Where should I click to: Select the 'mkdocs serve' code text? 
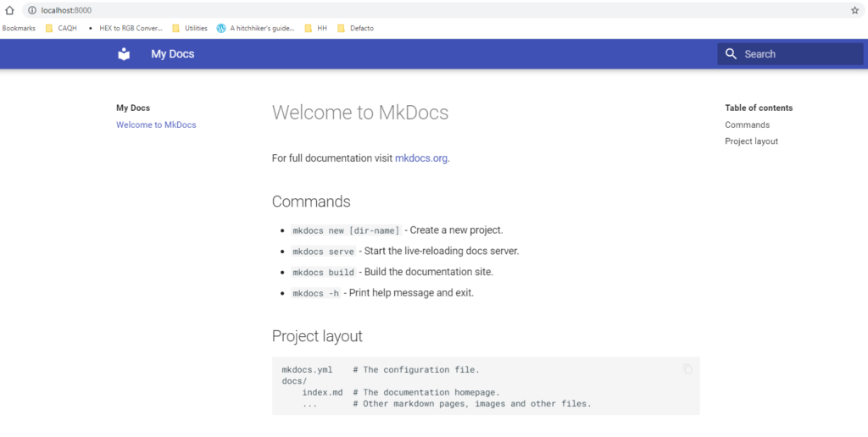pos(323,252)
